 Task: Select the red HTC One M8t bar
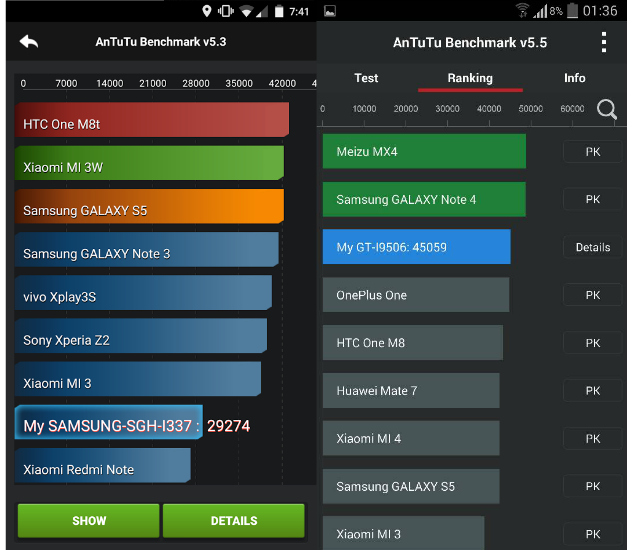pos(152,119)
